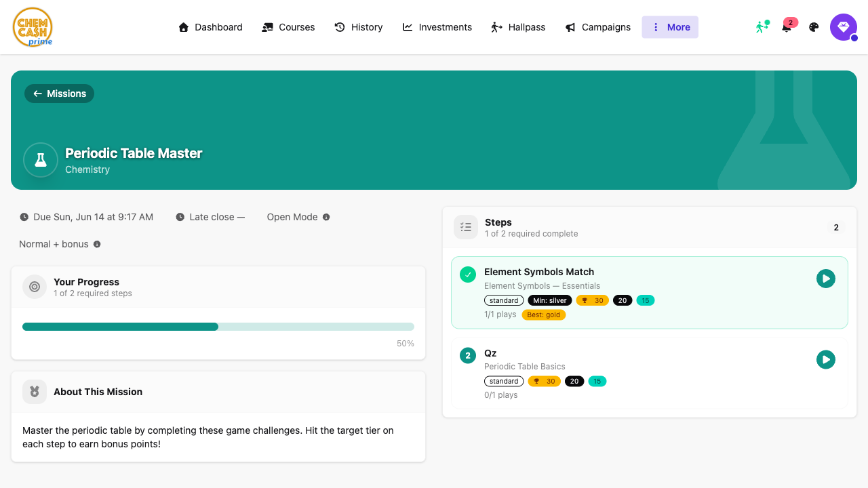The width and height of the screenshot is (868, 488).
Task: Play the Qz step
Action: coord(826,359)
